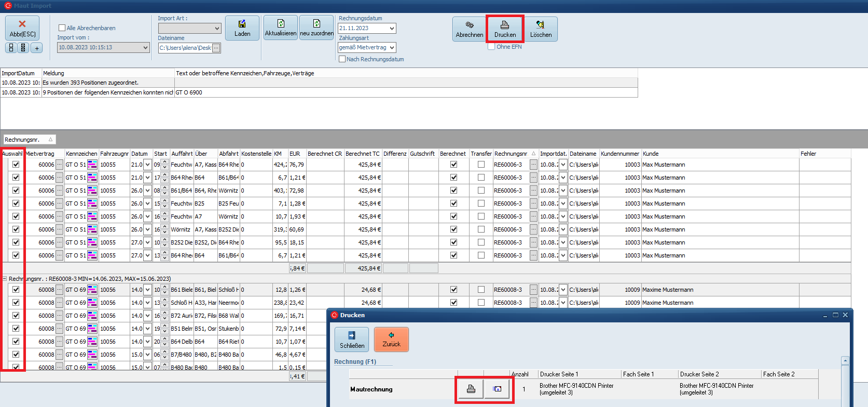Expand the Rechnungsdatum date dropdown
Screen dimensions: 868x407
pos(392,28)
